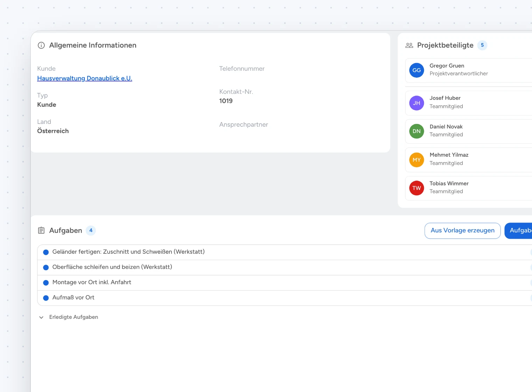Image resolution: width=532 pixels, height=392 pixels.
Task: Toggle status dot of 'Aufmaß vor Ort' task
Action: point(46,298)
